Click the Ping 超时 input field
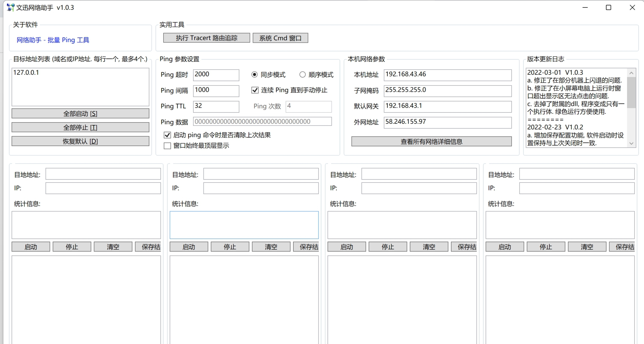Viewport: 644px width, 344px height. pos(216,75)
